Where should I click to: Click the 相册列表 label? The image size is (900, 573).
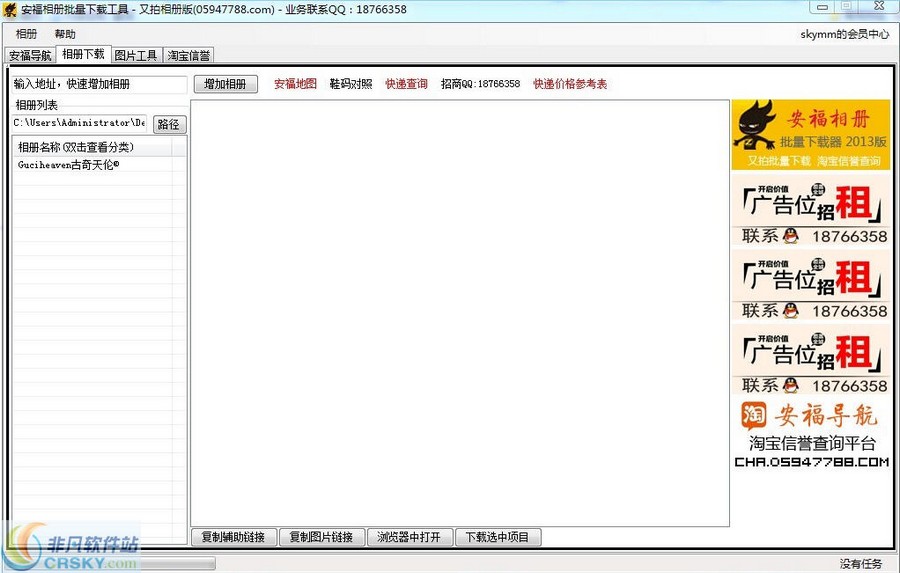(37, 105)
